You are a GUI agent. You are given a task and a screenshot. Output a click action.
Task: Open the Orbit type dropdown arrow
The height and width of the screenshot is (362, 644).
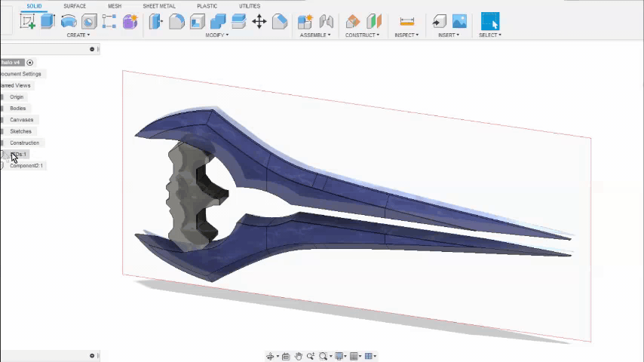point(278,357)
